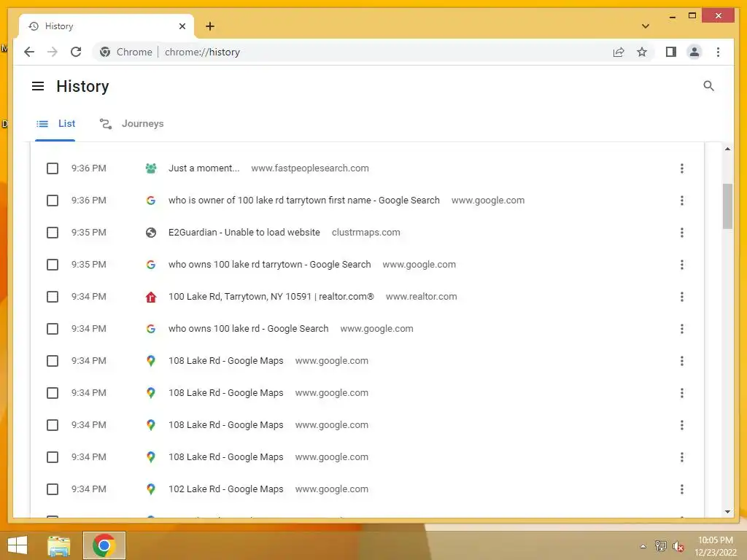Switch to the List tab
Viewport: 747px width, 560px height.
click(55, 124)
